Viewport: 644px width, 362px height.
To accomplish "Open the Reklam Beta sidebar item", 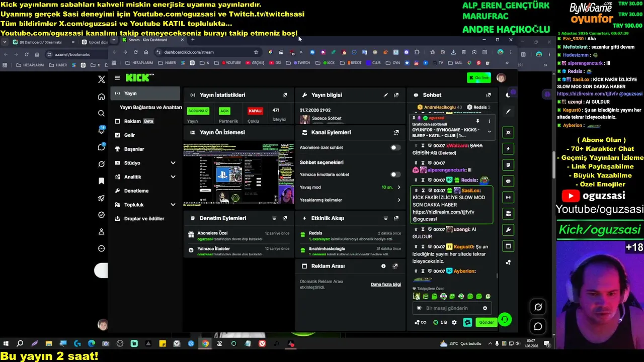I will pos(145,121).
